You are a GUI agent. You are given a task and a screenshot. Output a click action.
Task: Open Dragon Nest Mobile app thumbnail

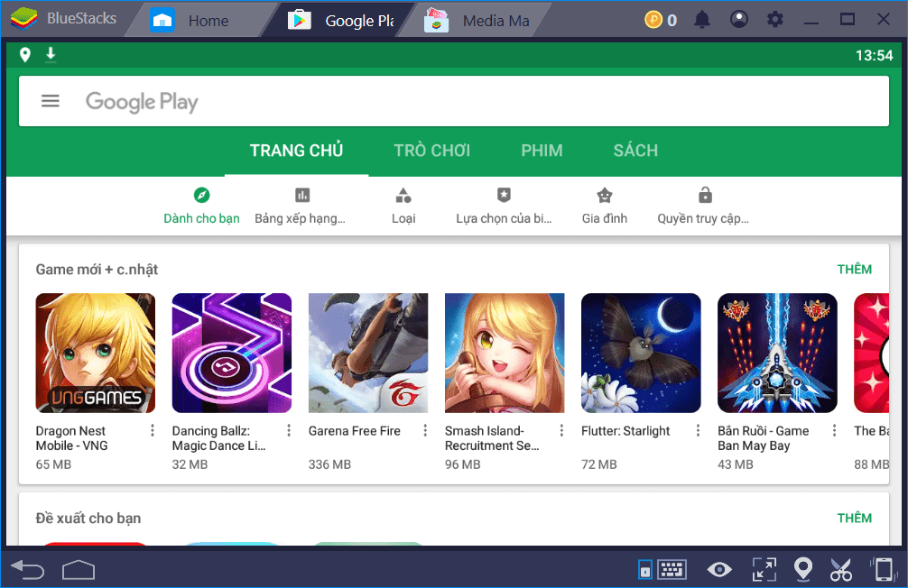tap(96, 353)
